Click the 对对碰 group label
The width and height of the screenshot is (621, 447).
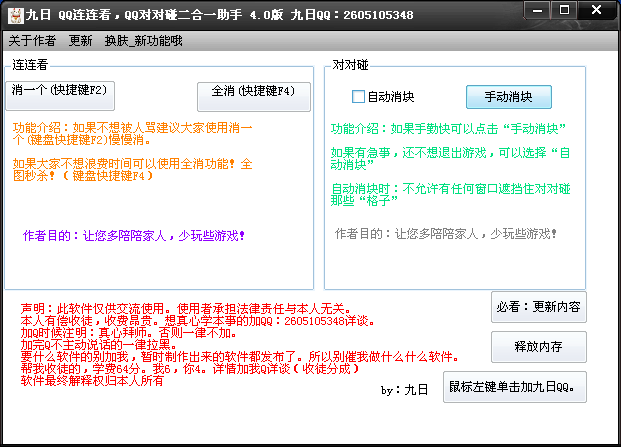click(351, 65)
